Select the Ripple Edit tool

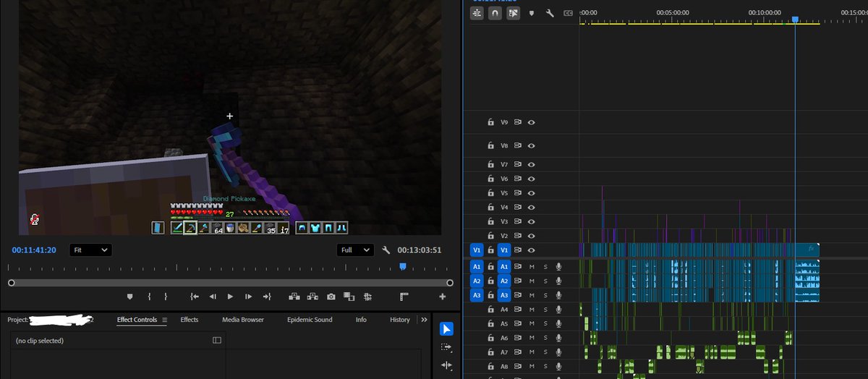(446, 365)
